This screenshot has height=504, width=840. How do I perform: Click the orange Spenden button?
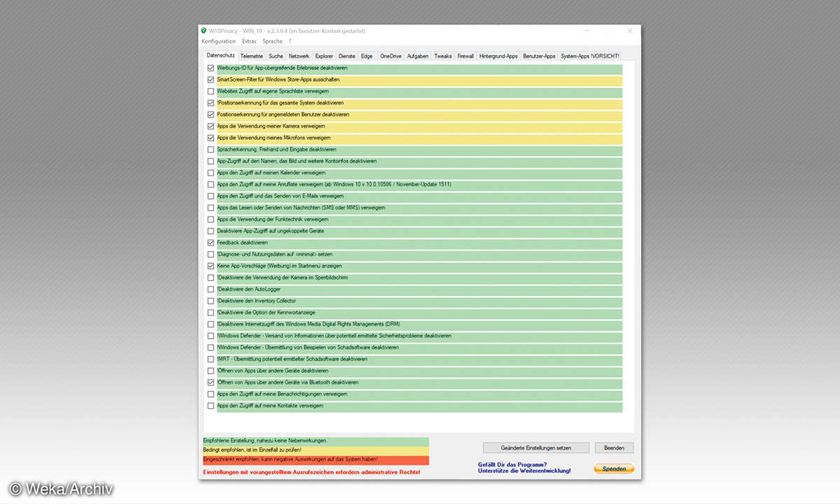(x=614, y=468)
